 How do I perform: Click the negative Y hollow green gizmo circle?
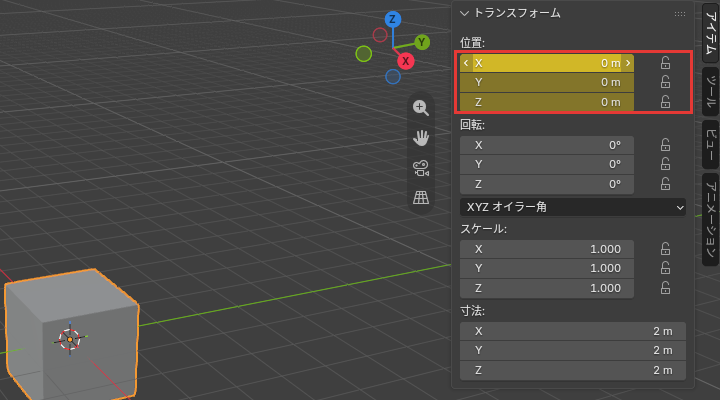[364, 54]
